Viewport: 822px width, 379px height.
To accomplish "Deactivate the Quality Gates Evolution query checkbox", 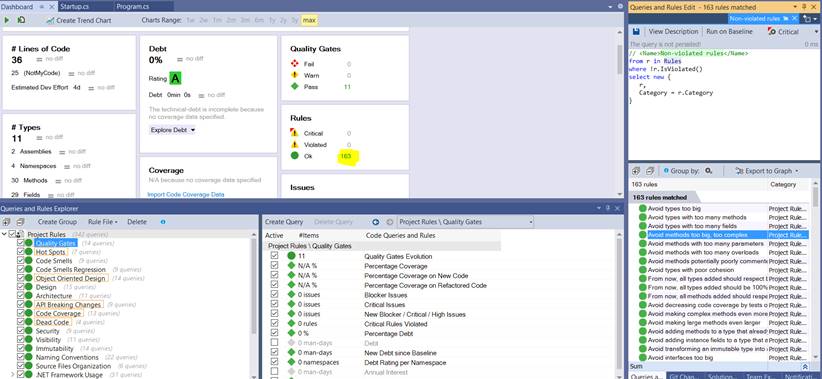I will 274,256.
